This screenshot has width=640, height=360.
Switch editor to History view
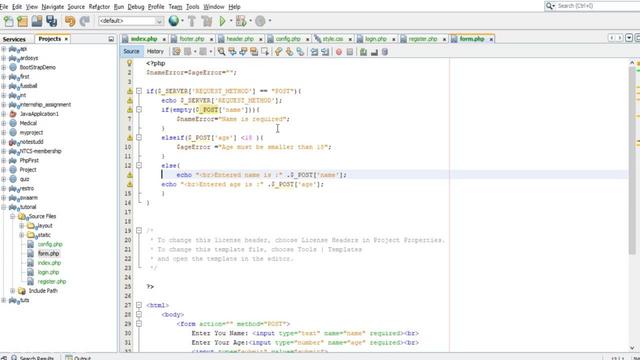[155, 51]
